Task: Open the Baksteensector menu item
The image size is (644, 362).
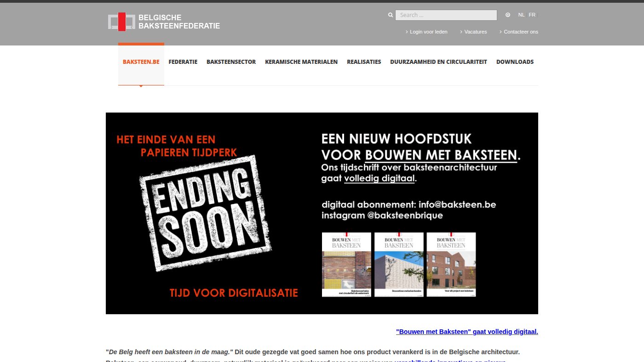Action: pos(231,62)
